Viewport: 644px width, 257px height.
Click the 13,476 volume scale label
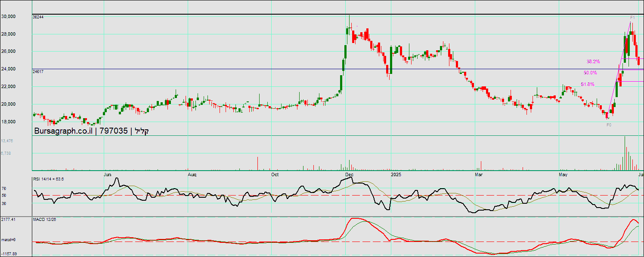[x=6, y=141]
